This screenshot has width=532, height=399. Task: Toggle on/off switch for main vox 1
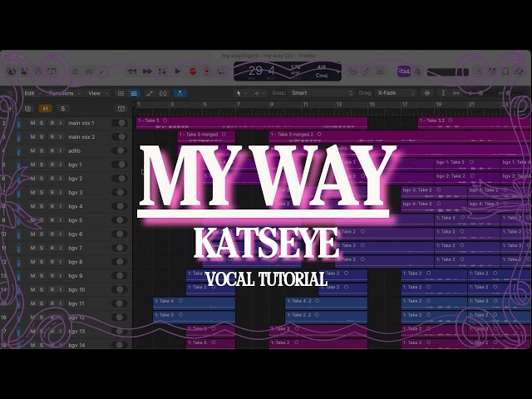pyautogui.click(x=120, y=123)
